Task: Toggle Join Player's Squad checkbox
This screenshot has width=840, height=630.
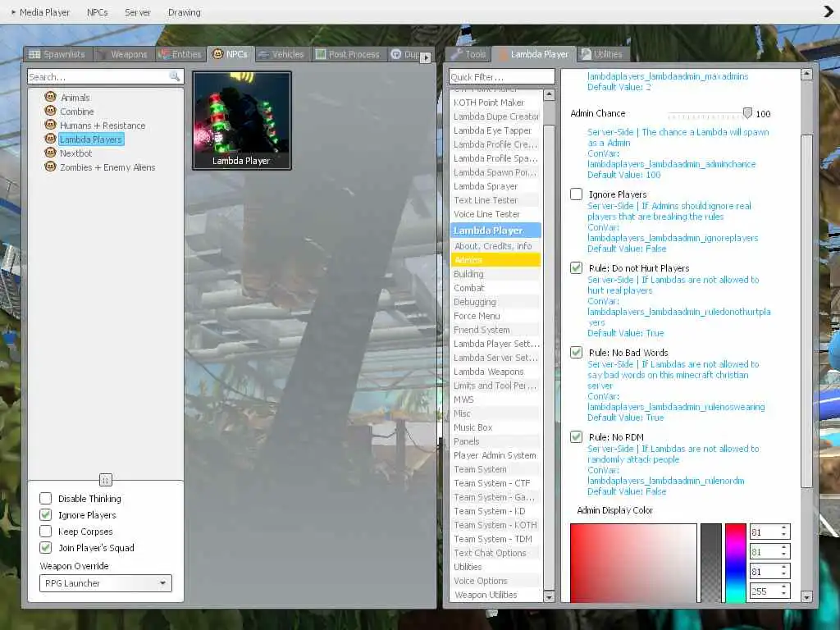Action: pos(46,547)
